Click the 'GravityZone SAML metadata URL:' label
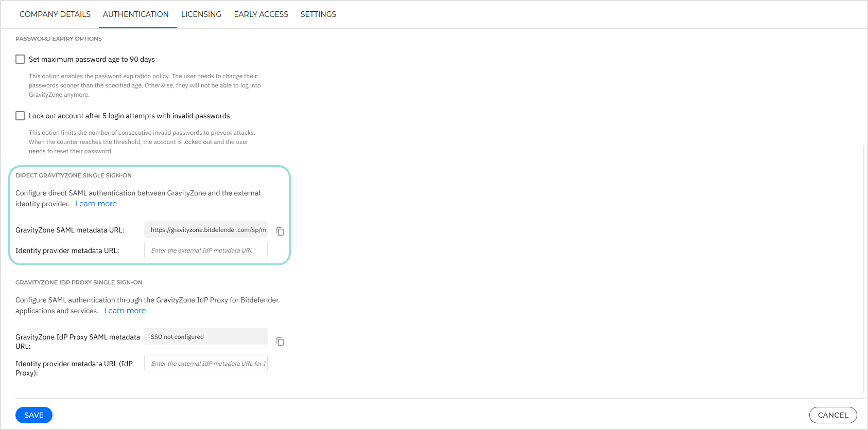This screenshot has width=868, height=430. pyautogui.click(x=70, y=230)
